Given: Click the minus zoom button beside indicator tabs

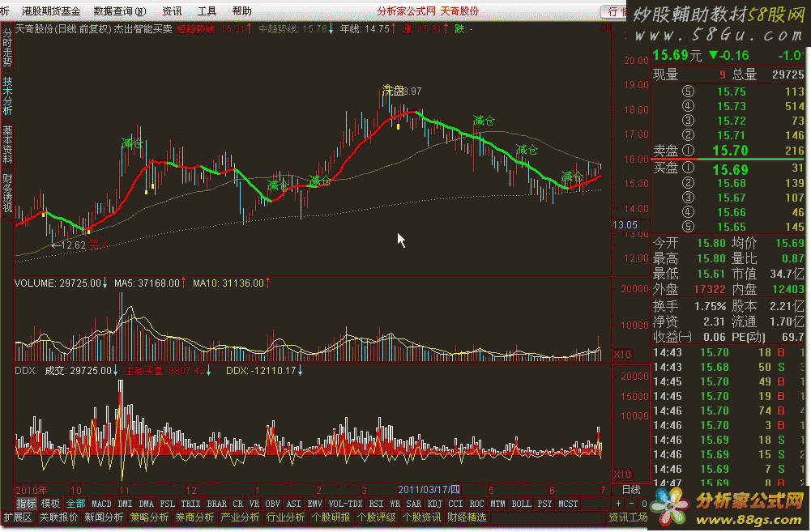Looking at the screenshot, I should click(x=630, y=504).
